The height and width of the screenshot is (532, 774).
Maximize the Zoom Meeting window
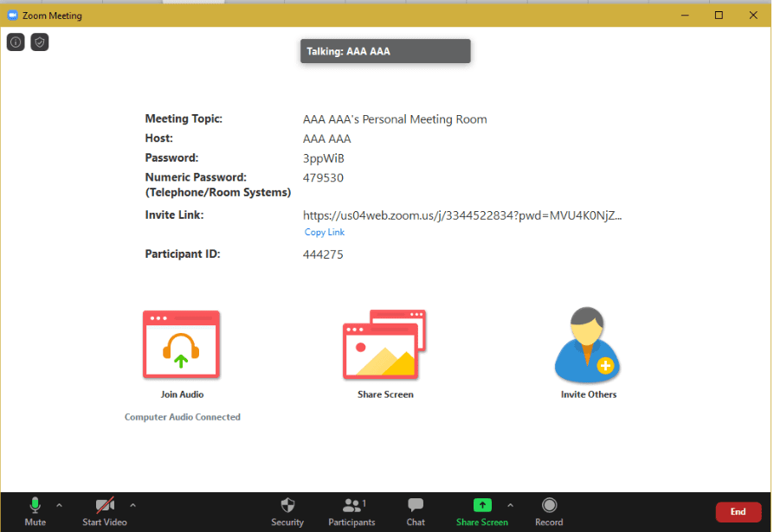719,15
